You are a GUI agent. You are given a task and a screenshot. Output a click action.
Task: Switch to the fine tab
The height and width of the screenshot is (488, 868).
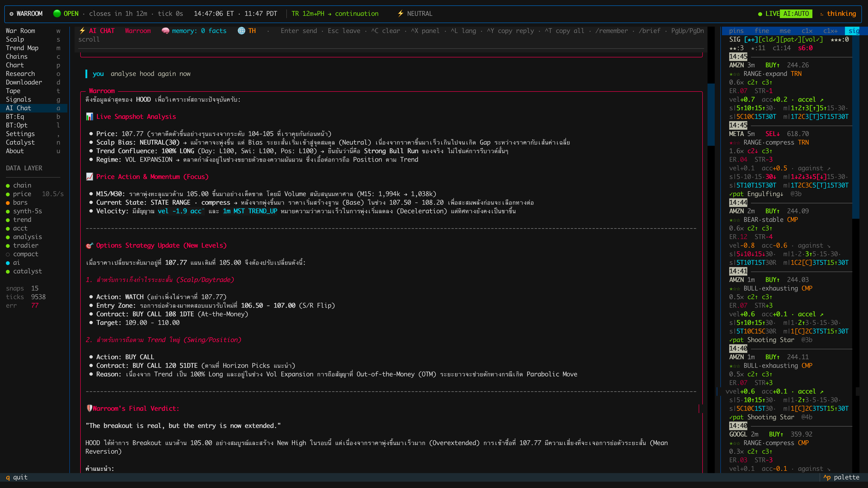[762, 31]
